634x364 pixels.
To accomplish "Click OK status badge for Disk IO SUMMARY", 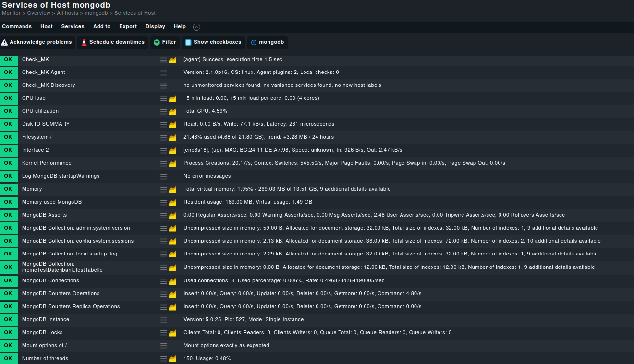I will point(8,124).
